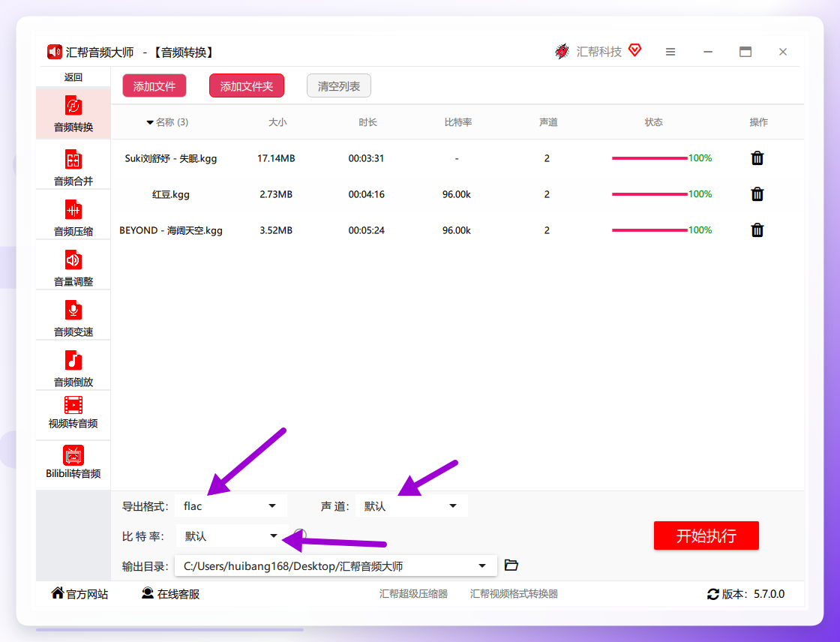The width and height of the screenshot is (840, 642).
Task: Open the hamburger menu in title bar
Action: [670, 52]
